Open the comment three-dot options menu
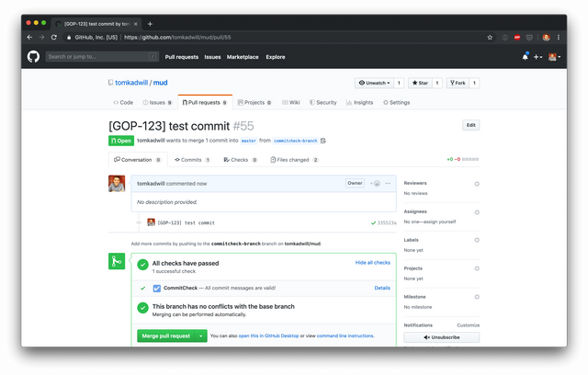The height and width of the screenshot is (375, 588). point(388,184)
